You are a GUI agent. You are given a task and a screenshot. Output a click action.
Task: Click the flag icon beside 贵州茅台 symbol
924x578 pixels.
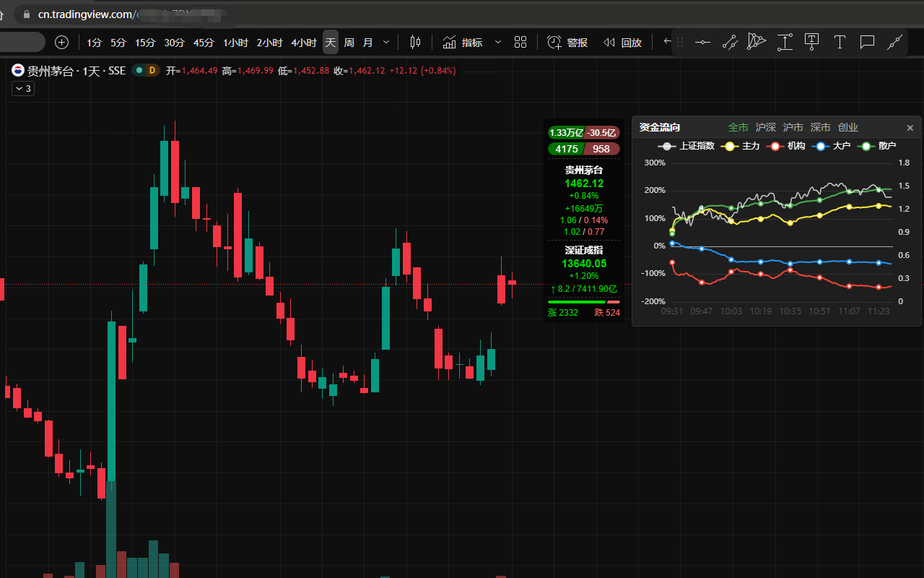17,70
